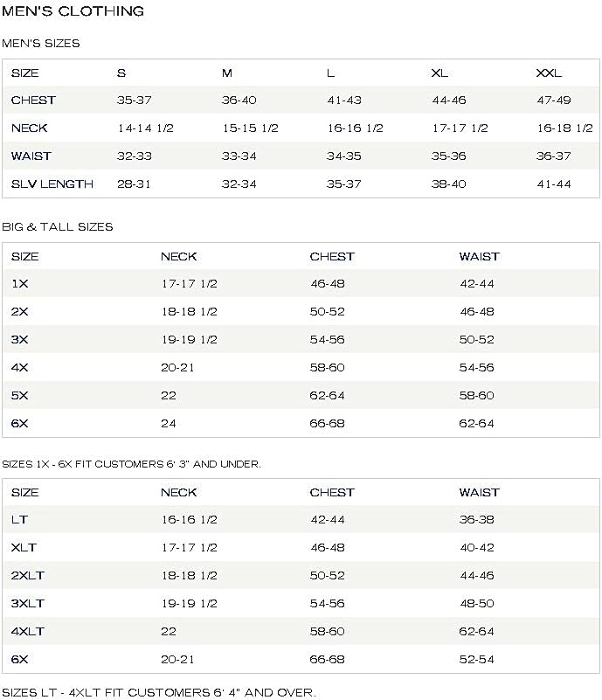The image size is (602, 700).
Task: Click the CHEST row label in Men's Sizes
Action: pyautogui.click(x=33, y=100)
